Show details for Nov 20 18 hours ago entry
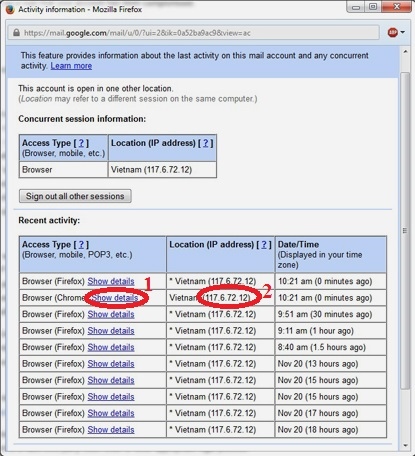The width and height of the screenshot is (415, 456). tap(111, 430)
